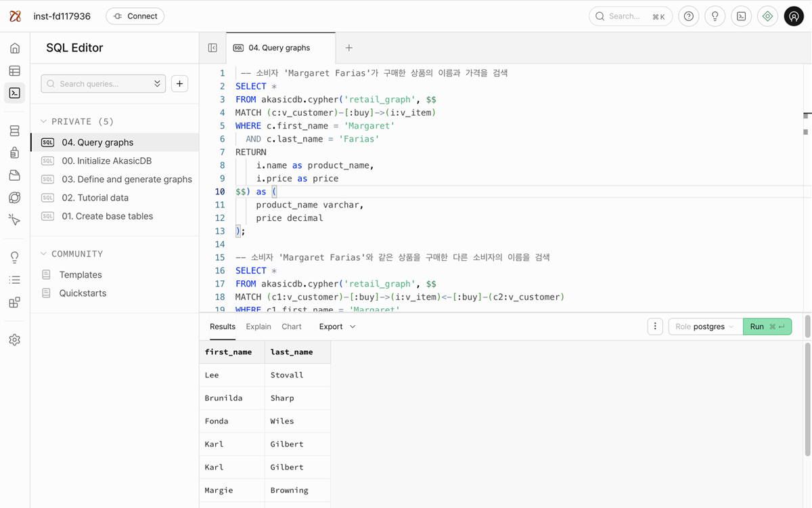This screenshot has height=508, width=812.
Task: Open query 01. Create base tables
Action: coord(115,216)
